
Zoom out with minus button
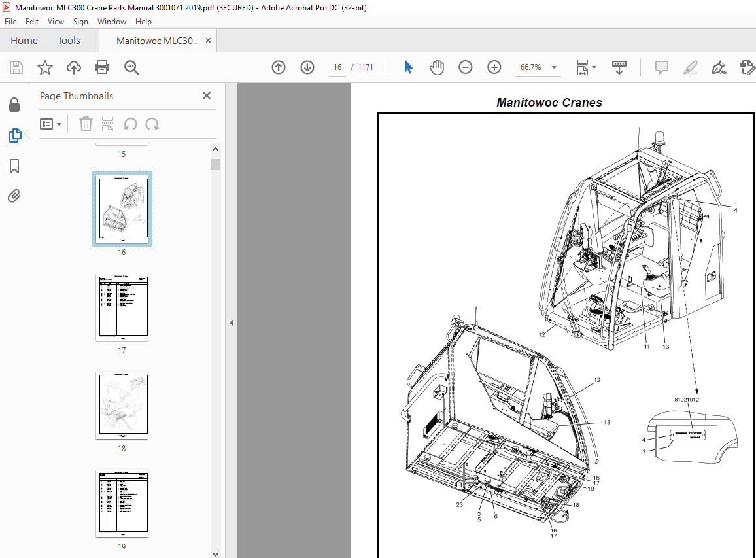[x=465, y=67]
